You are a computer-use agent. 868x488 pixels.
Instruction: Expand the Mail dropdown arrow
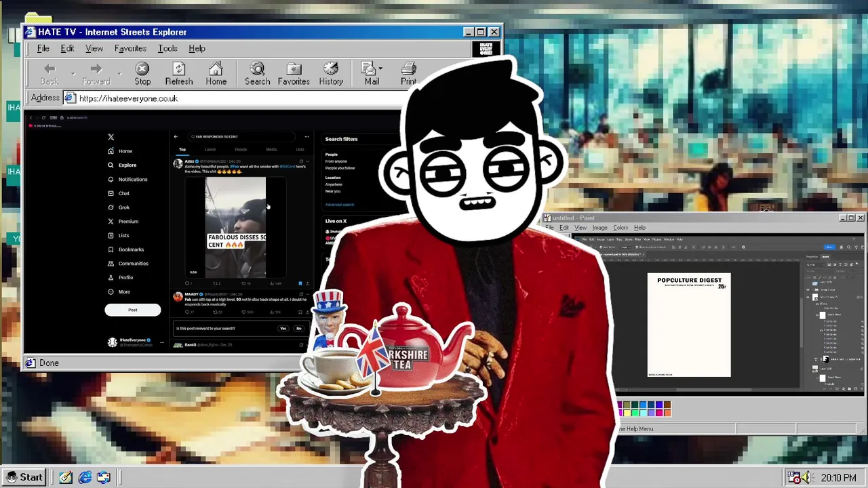[x=380, y=68]
